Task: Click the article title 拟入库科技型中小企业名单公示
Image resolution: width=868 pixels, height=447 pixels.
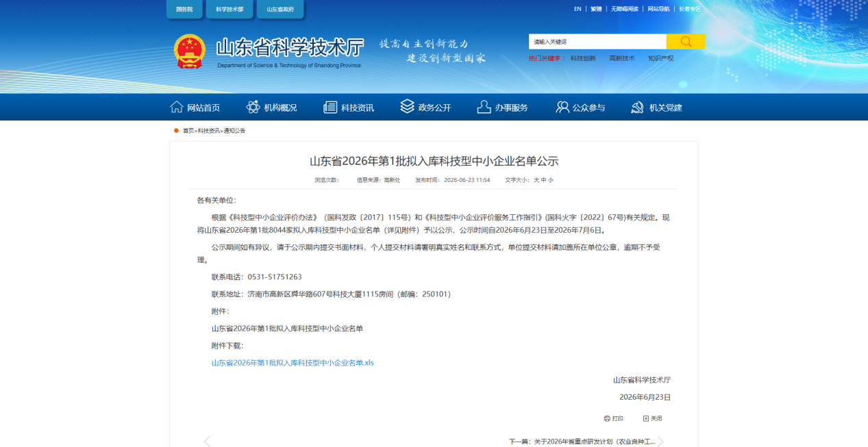Action: click(434, 162)
